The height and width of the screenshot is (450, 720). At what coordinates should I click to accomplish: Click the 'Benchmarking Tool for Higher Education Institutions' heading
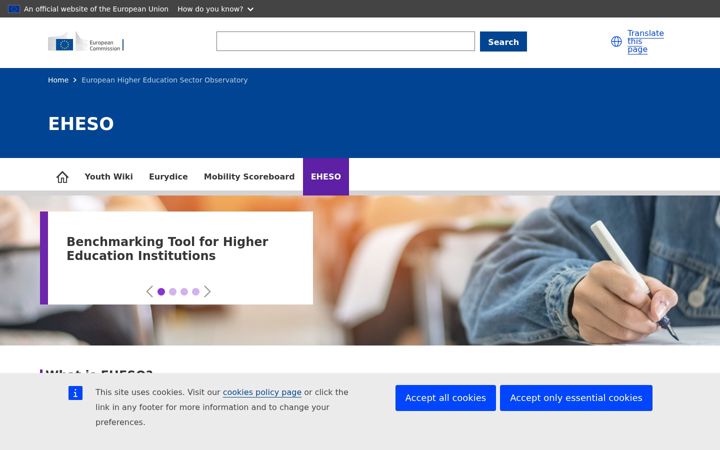[168, 248]
